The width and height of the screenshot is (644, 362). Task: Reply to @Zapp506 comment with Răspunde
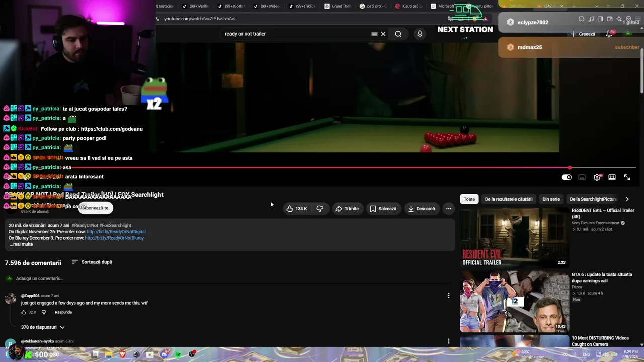63,312
